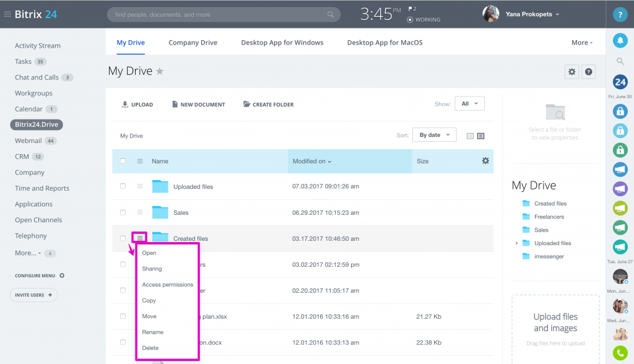Open the Desktop App for MacOS tab
634x364 pixels.
click(x=385, y=43)
